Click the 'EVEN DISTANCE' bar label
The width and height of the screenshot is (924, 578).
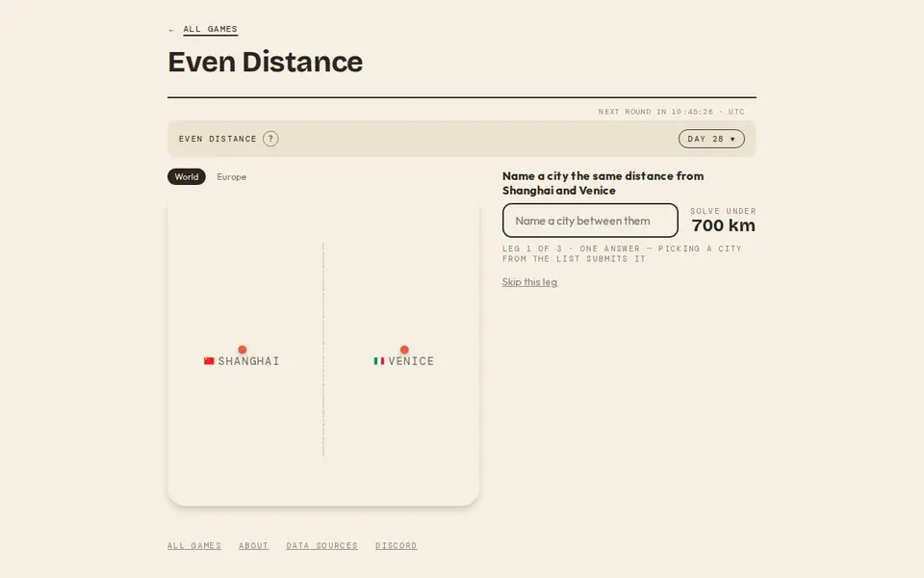pos(218,139)
